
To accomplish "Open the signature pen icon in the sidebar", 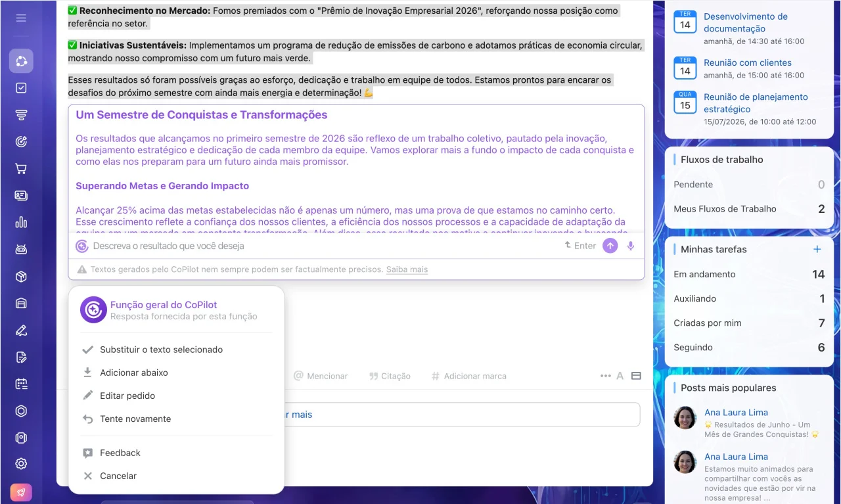I will pos(21,331).
